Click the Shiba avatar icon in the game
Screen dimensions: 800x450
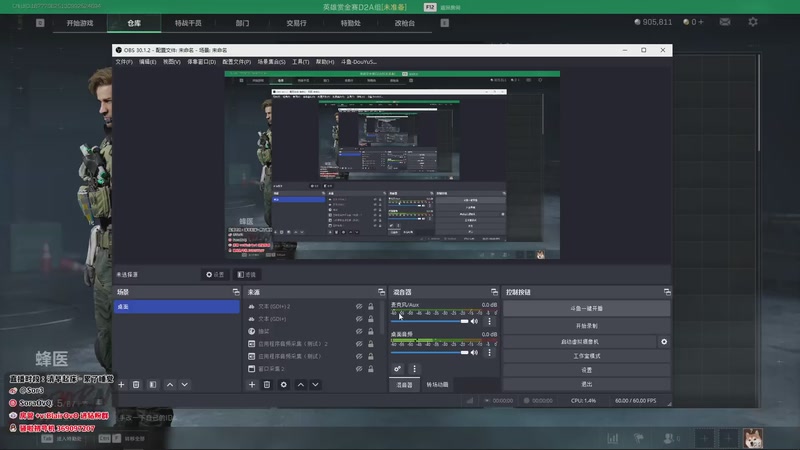coord(753,438)
